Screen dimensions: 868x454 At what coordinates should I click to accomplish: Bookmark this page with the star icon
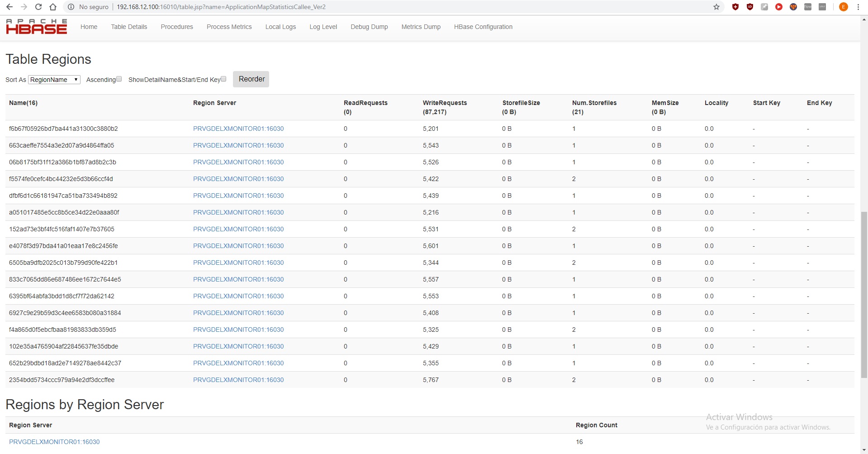pyautogui.click(x=716, y=7)
